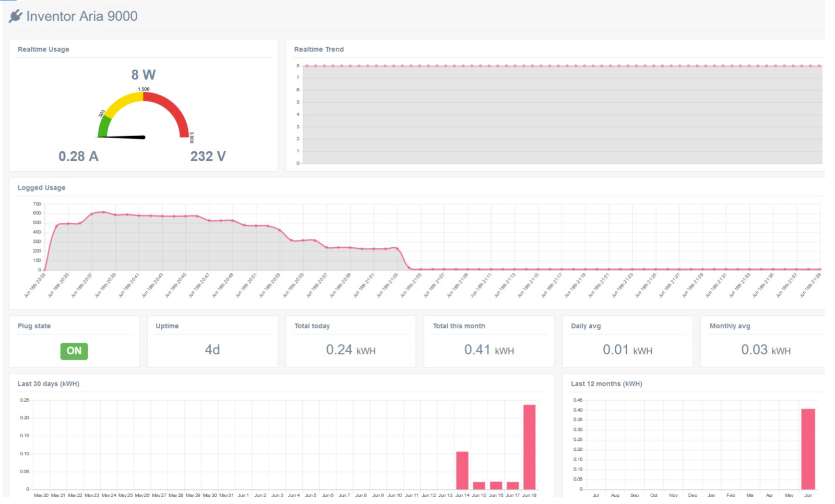Click the Inventor Aria 9000 title

coord(82,16)
